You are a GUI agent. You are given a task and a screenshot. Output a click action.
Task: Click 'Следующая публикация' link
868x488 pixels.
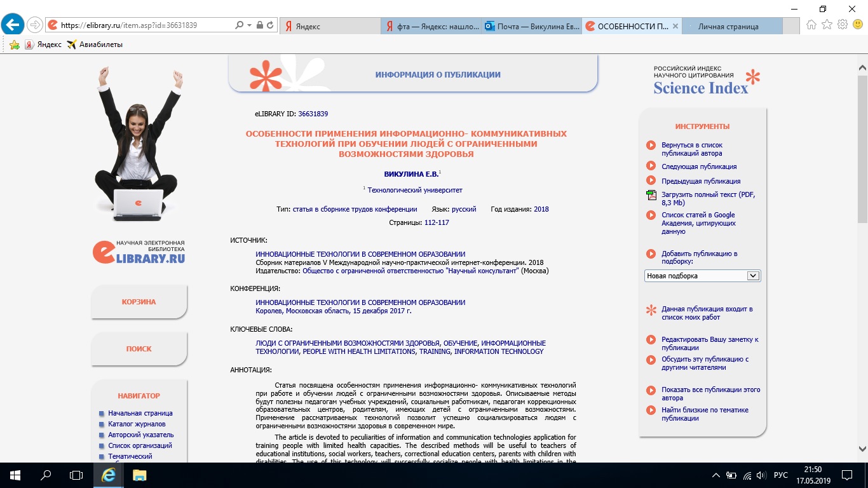tap(699, 166)
